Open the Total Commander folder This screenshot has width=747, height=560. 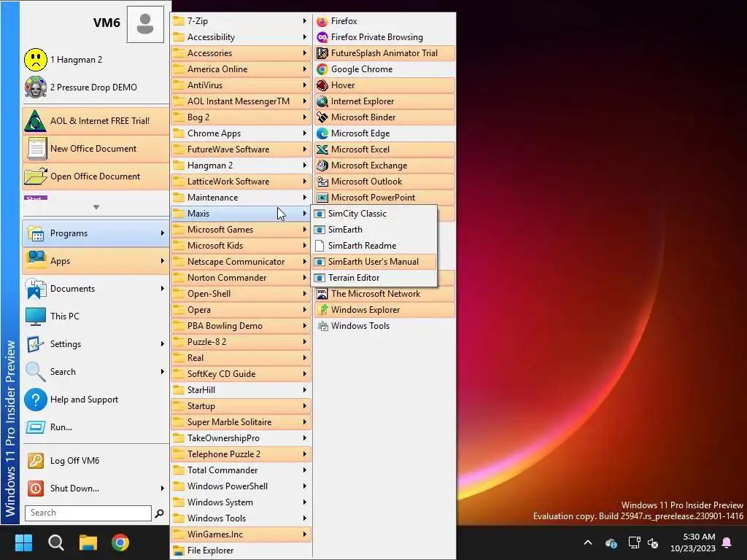point(241,470)
